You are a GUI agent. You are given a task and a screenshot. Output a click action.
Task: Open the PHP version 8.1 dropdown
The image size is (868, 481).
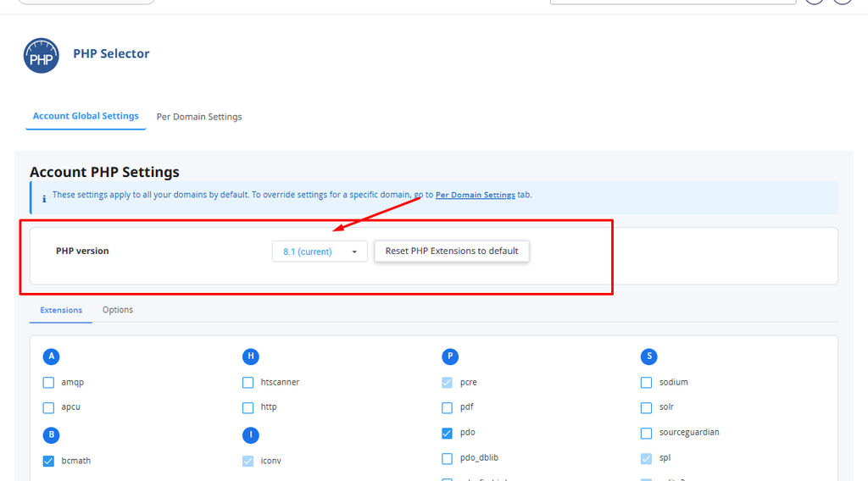click(320, 252)
